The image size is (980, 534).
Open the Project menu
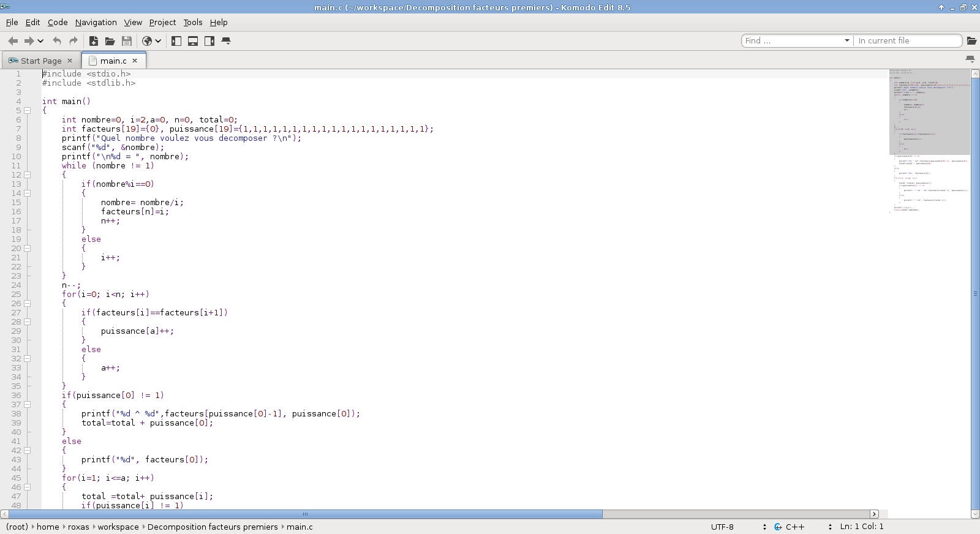pos(162,22)
